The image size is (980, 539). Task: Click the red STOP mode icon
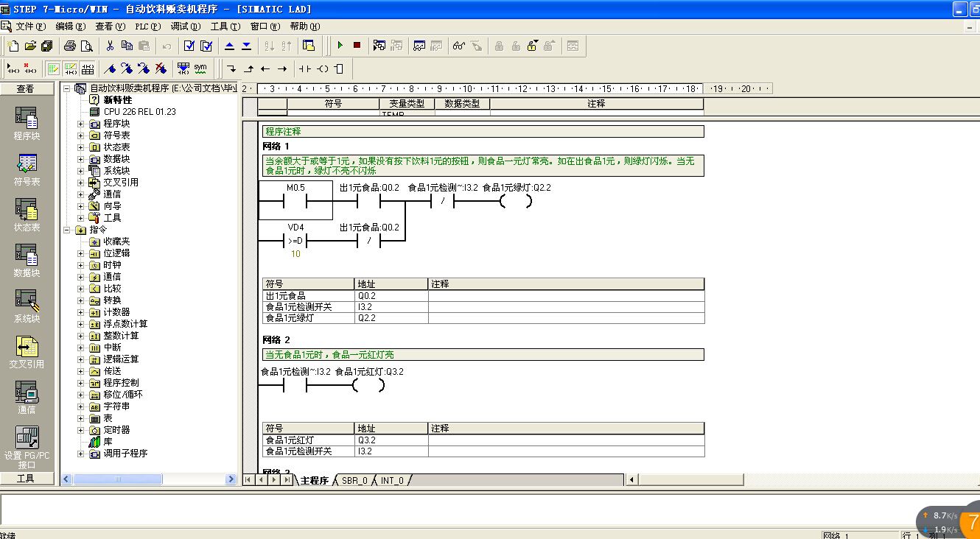[x=357, y=46]
